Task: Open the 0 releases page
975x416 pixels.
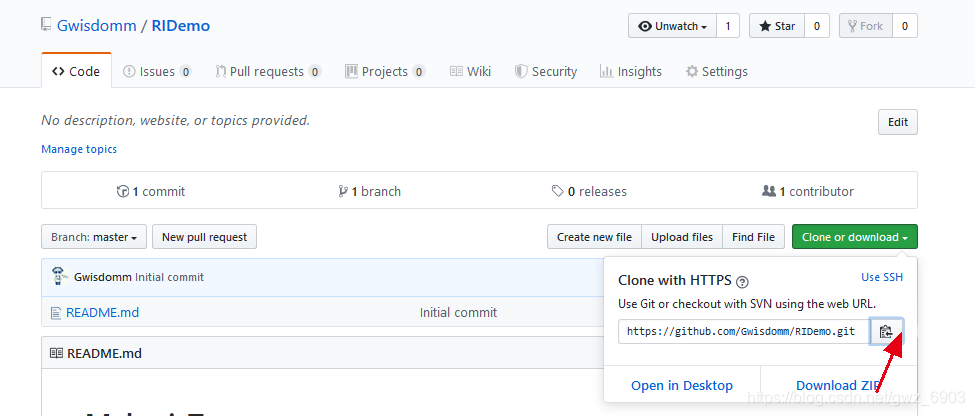Action: pos(589,192)
